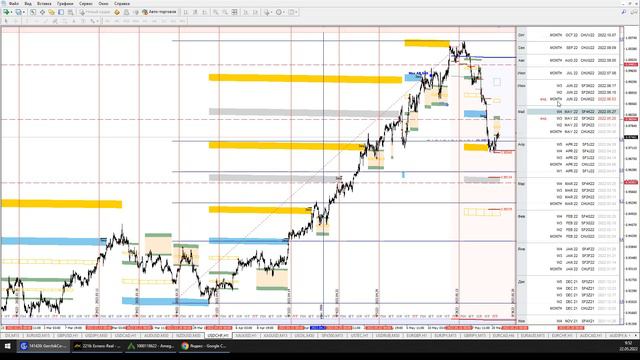Screen dimensions: 640x360
Task: Click the Апр month label
Action: coord(521,144)
